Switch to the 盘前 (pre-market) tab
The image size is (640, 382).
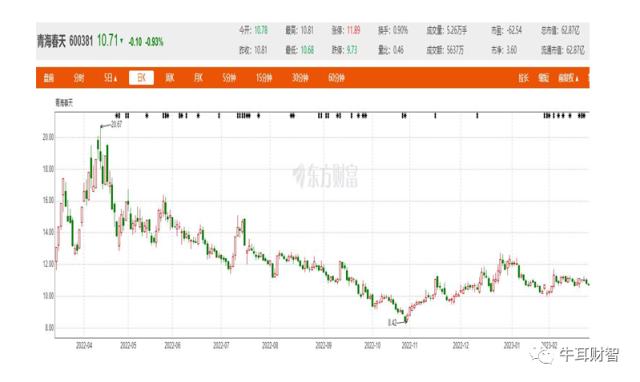(49, 78)
